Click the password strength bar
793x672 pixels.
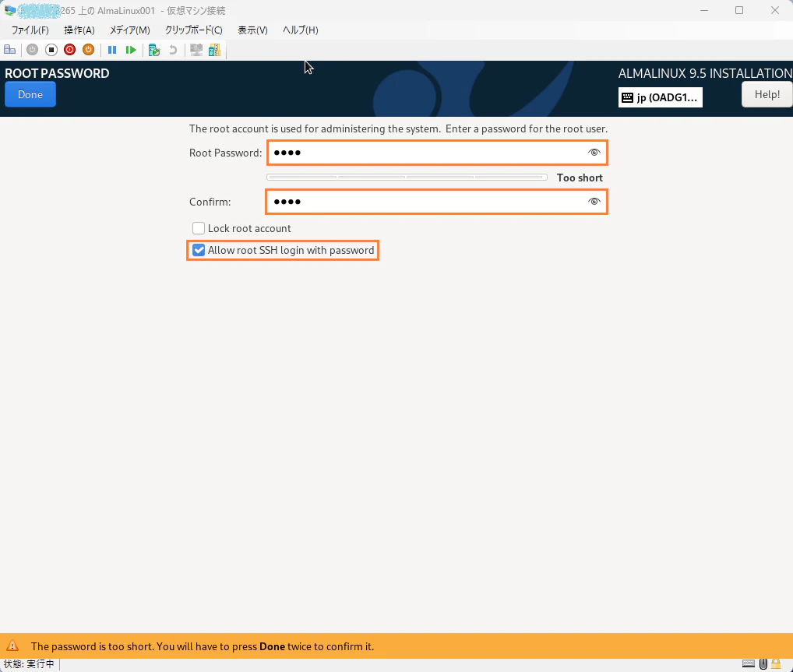(407, 177)
